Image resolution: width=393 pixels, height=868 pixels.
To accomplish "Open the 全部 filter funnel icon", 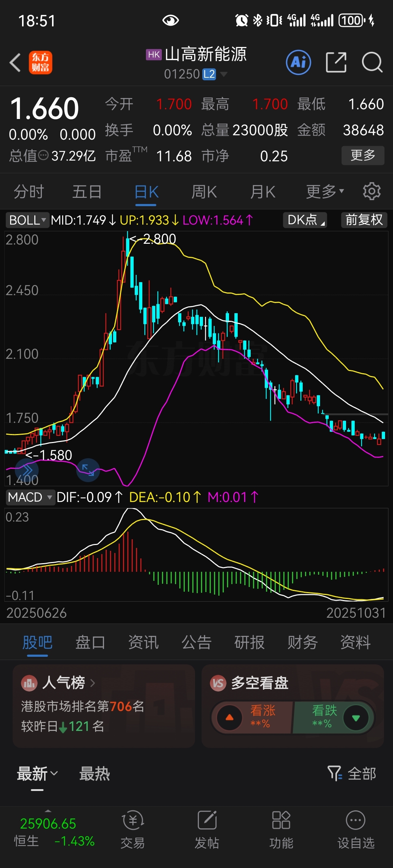I will [335, 774].
